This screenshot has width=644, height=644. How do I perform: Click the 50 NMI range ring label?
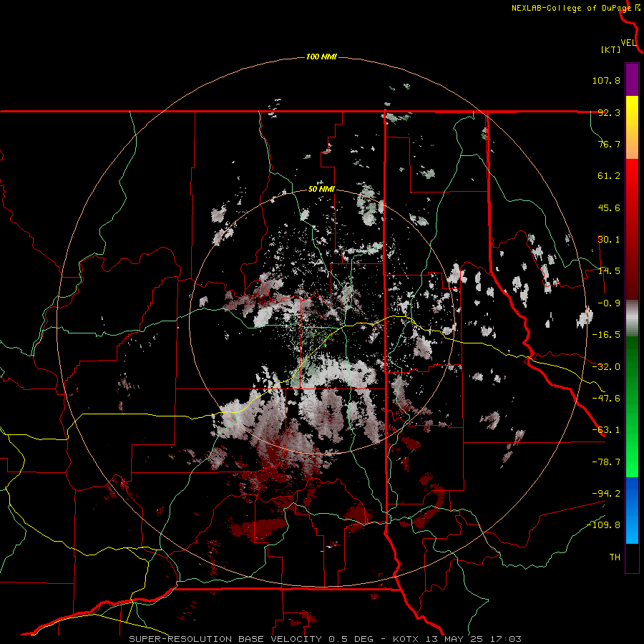coord(321,190)
